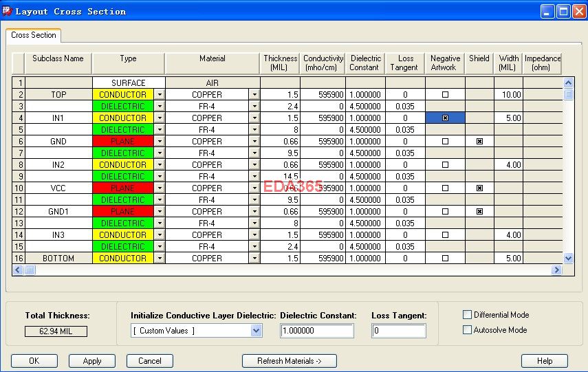Enable Differential Mode checkbox
Viewport: 588px width, 372px height.
click(468, 315)
